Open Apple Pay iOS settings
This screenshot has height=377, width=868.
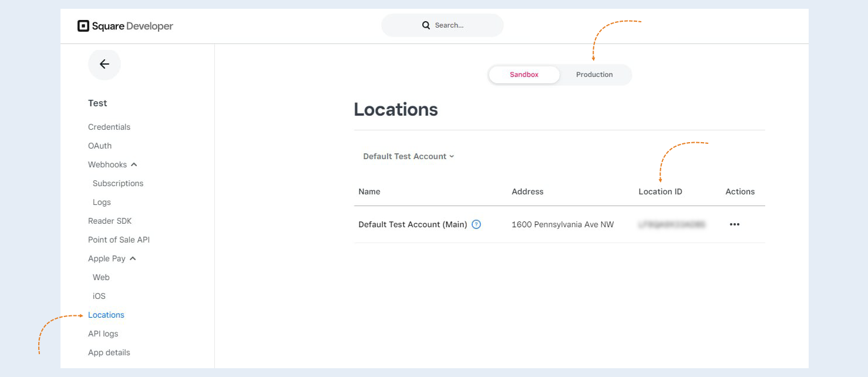[99, 296]
